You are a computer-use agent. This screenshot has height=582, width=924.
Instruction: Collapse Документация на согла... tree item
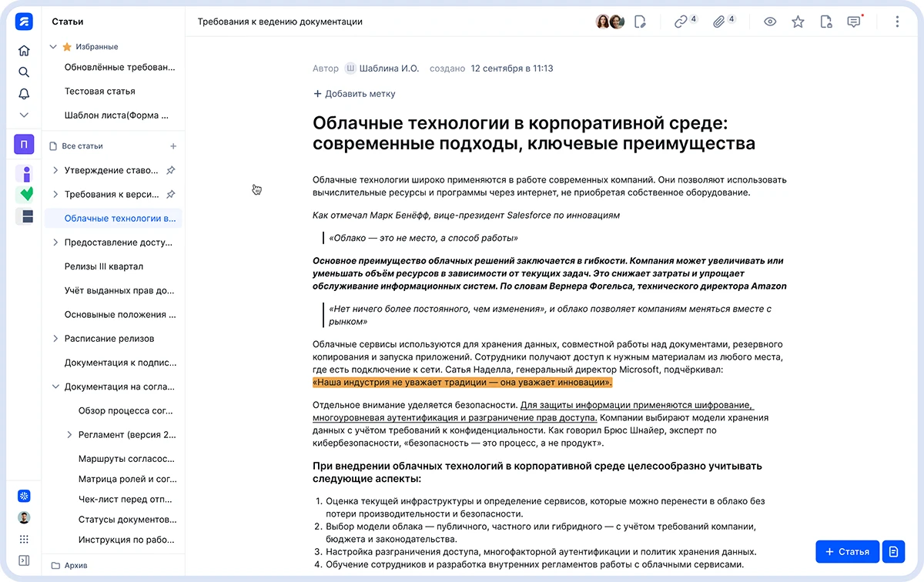(55, 386)
